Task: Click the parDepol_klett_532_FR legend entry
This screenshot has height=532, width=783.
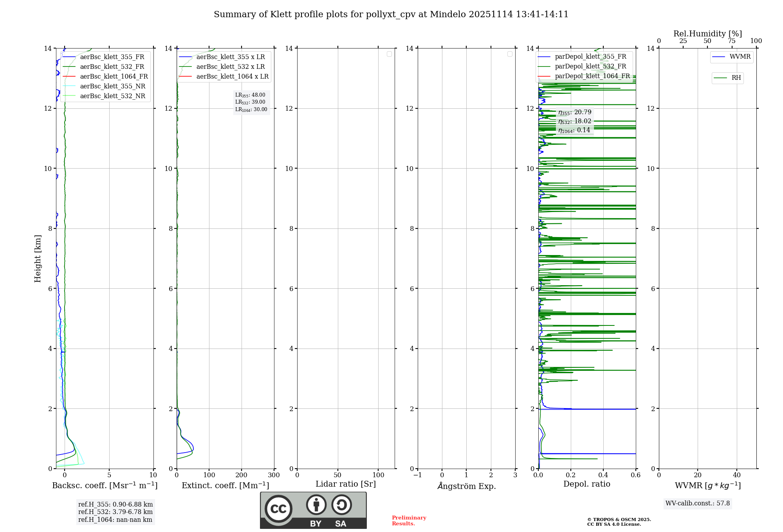Action: pos(590,66)
